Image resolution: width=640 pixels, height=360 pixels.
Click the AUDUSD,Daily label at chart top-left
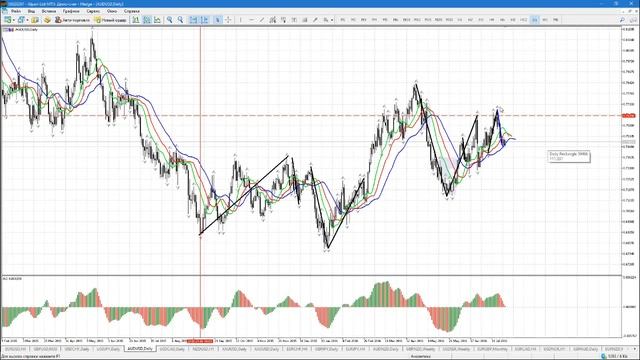25,30
